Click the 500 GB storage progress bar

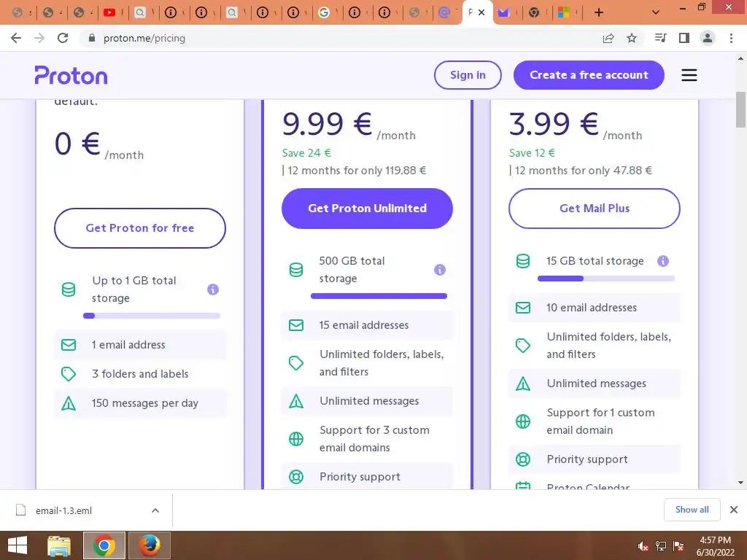coord(379,296)
